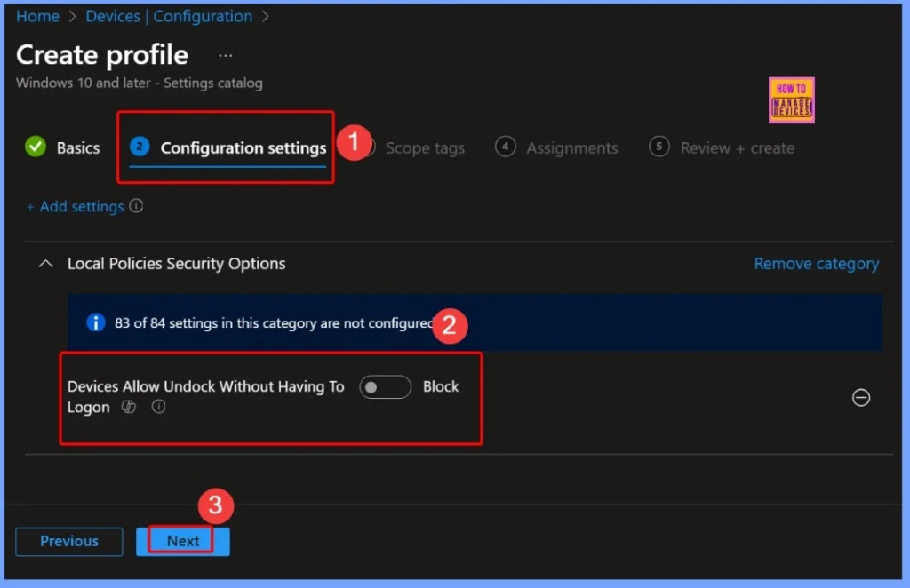Click the green checkmark beside Basics
The height and width of the screenshot is (588, 910).
tap(36, 147)
